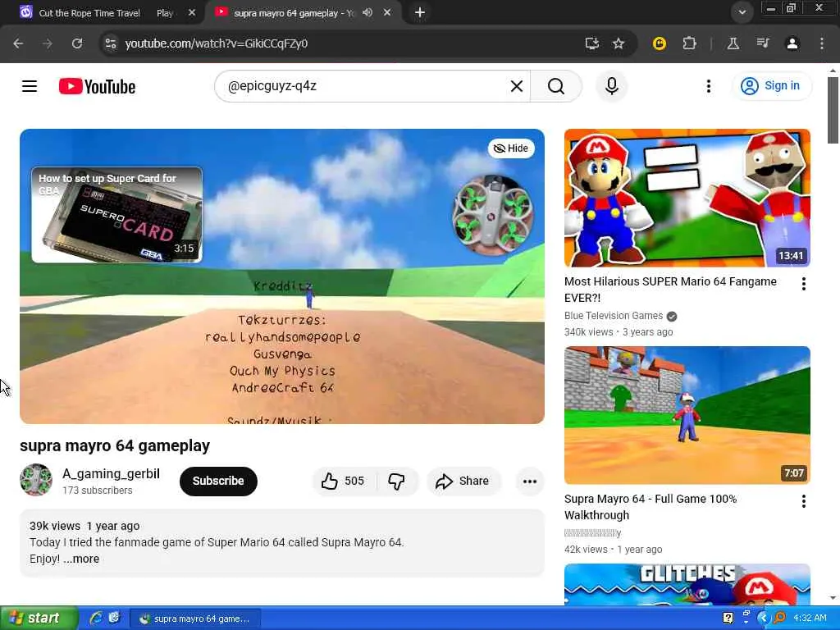Click the 173 subscribers text

click(97, 491)
